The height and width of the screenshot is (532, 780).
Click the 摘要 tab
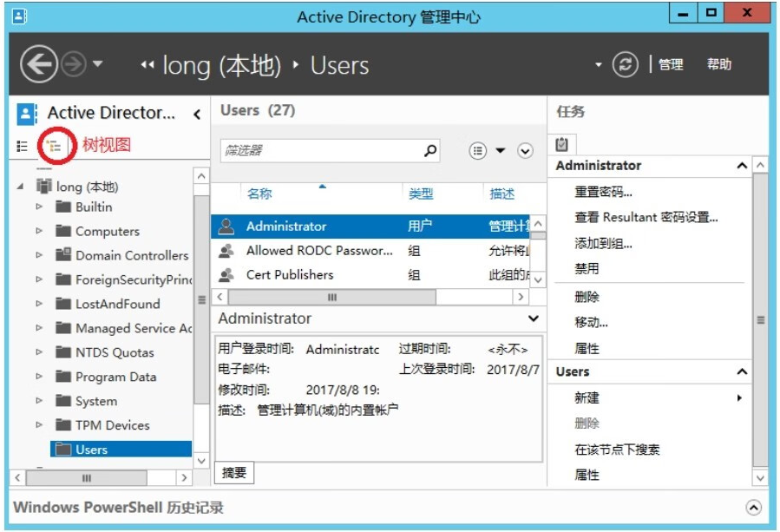click(234, 472)
